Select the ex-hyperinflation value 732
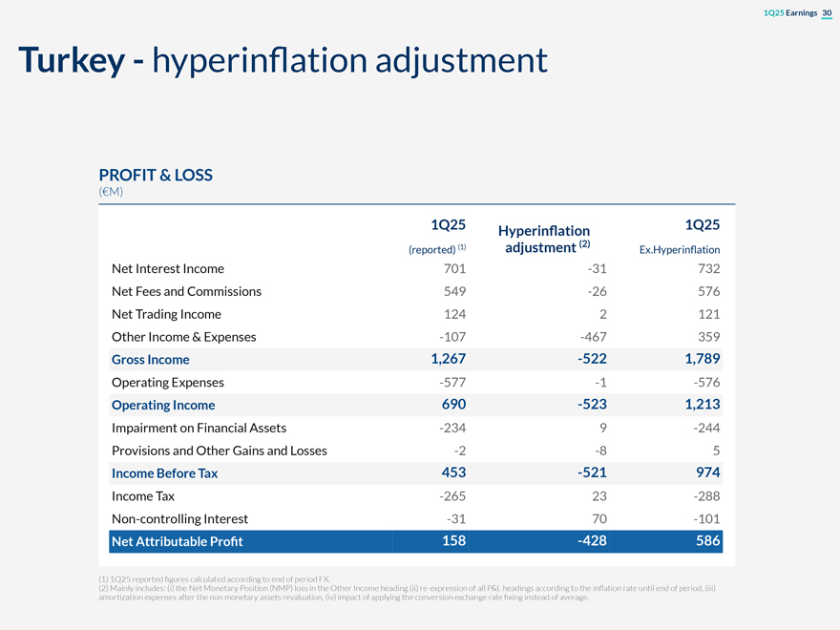 coord(708,268)
